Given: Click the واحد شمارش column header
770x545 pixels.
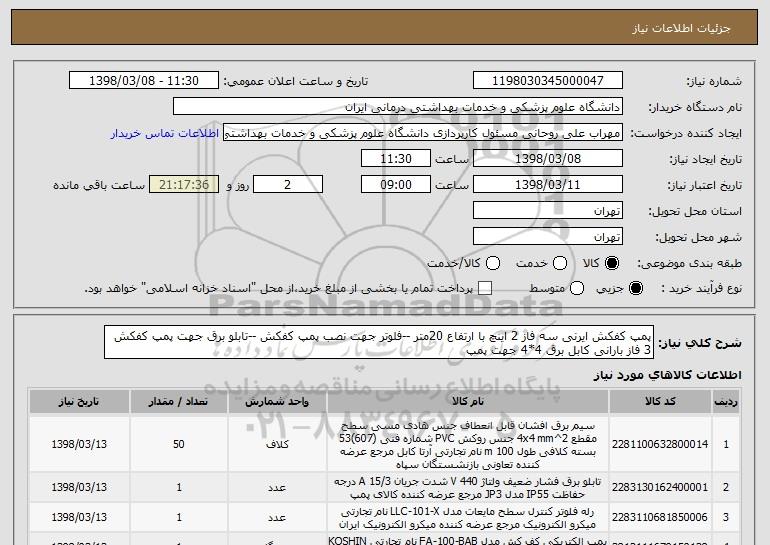Looking at the screenshot, I should pos(277,402).
